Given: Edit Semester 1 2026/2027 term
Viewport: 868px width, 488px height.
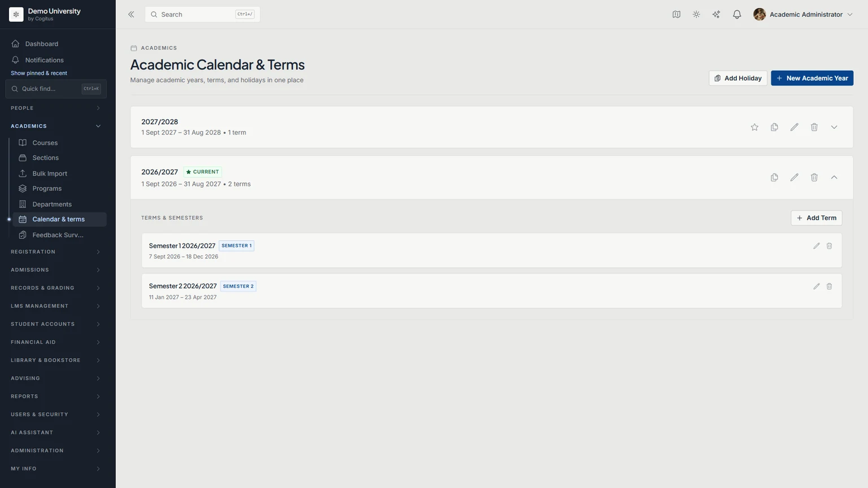Looking at the screenshot, I should tap(817, 246).
